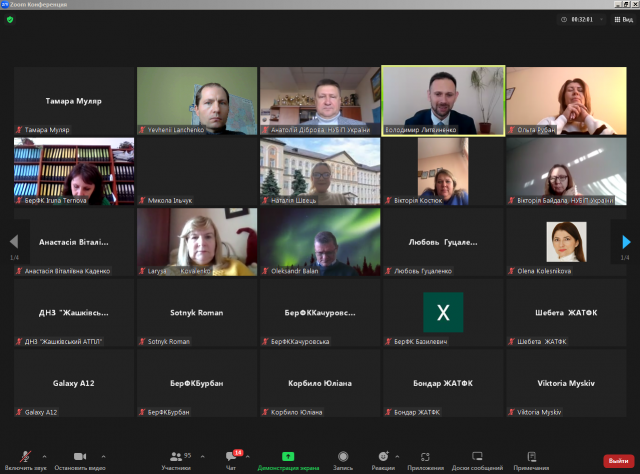Open Примечания notes panel
Viewport: 640px width, 474px height.
(531, 461)
